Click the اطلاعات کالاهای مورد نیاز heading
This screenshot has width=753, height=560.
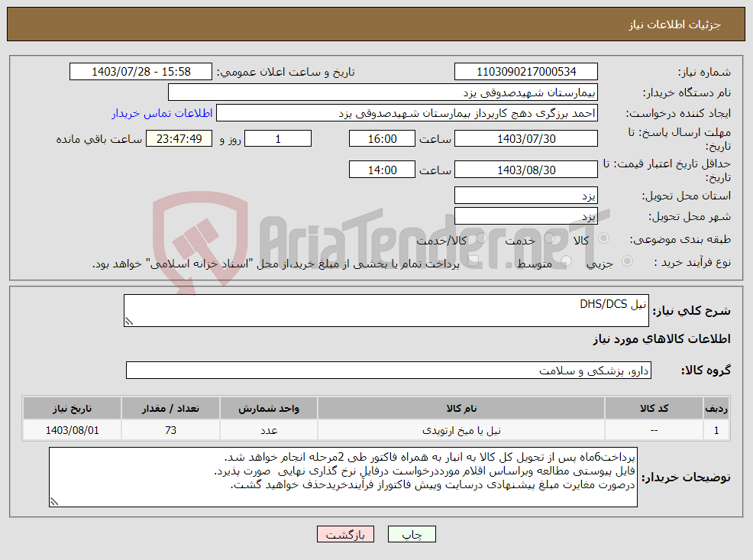[661, 339]
